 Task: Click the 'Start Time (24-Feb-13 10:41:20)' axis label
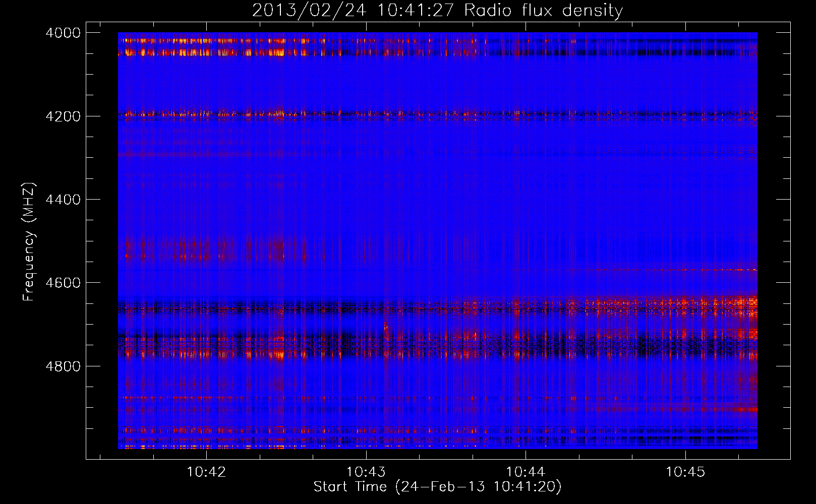pyautogui.click(x=438, y=487)
